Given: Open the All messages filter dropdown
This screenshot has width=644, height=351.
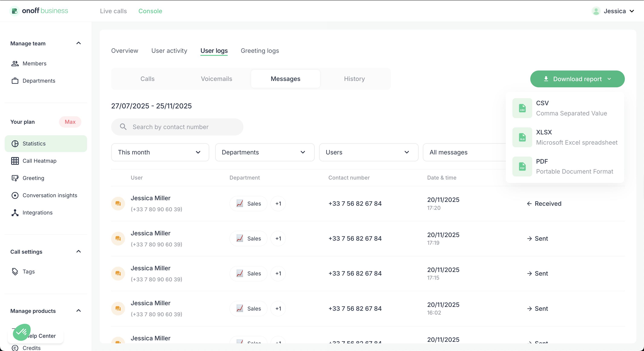Looking at the screenshot, I should (x=464, y=152).
